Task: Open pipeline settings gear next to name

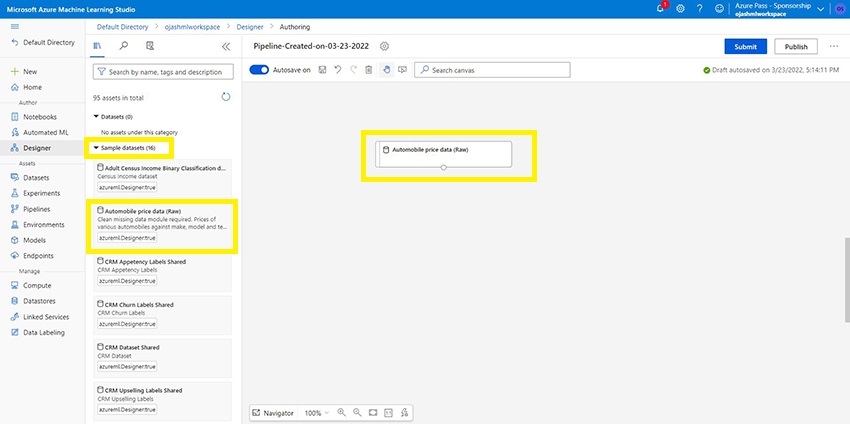Action: point(384,46)
